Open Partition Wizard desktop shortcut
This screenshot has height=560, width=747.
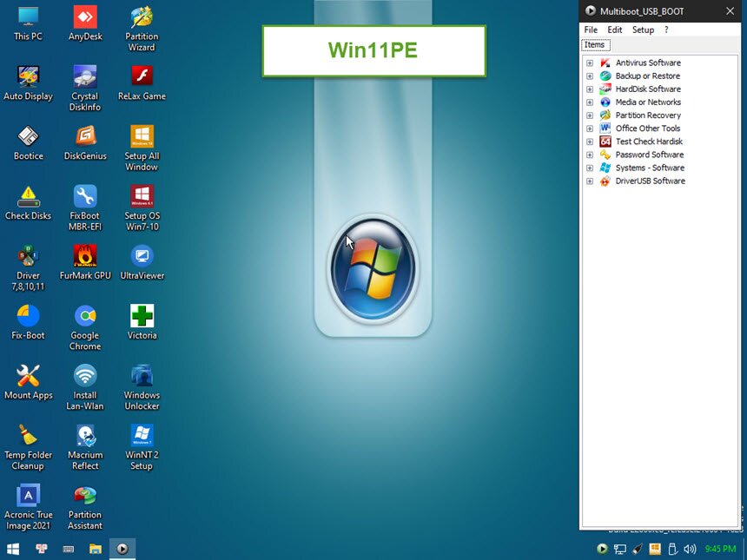click(142, 29)
